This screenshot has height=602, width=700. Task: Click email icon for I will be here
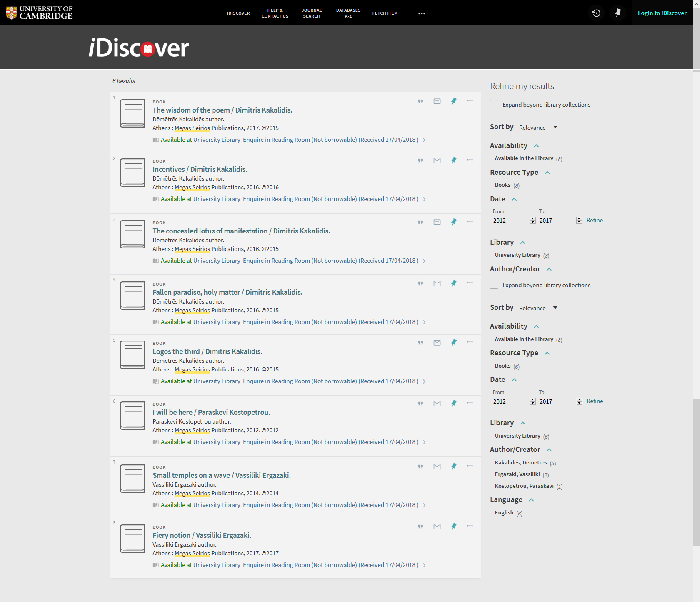[437, 404]
